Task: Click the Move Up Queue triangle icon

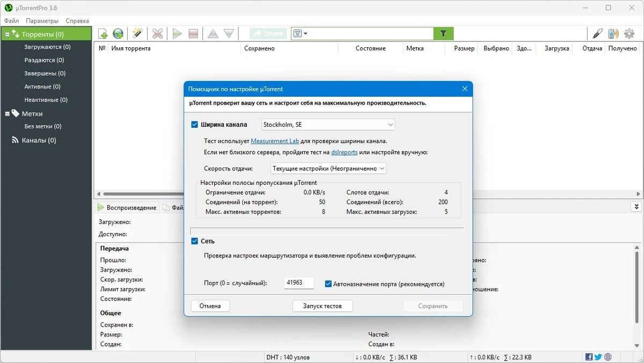Action: [x=213, y=34]
